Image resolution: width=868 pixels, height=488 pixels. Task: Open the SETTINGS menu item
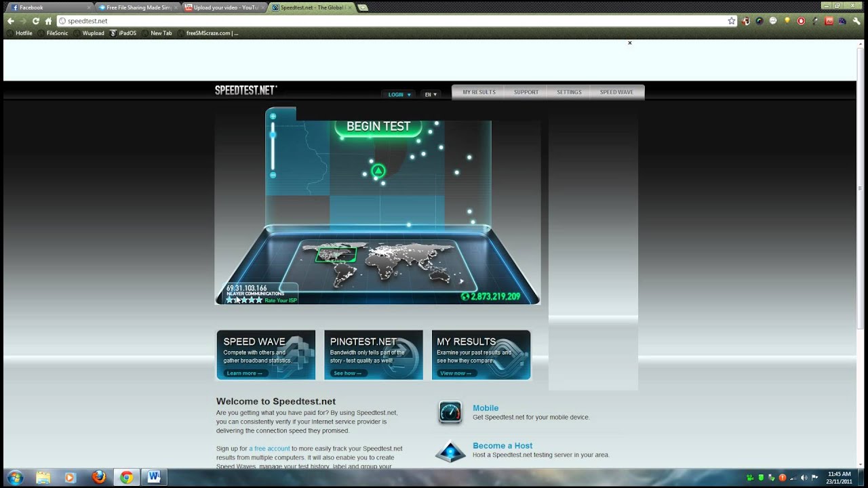tap(569, 92)
